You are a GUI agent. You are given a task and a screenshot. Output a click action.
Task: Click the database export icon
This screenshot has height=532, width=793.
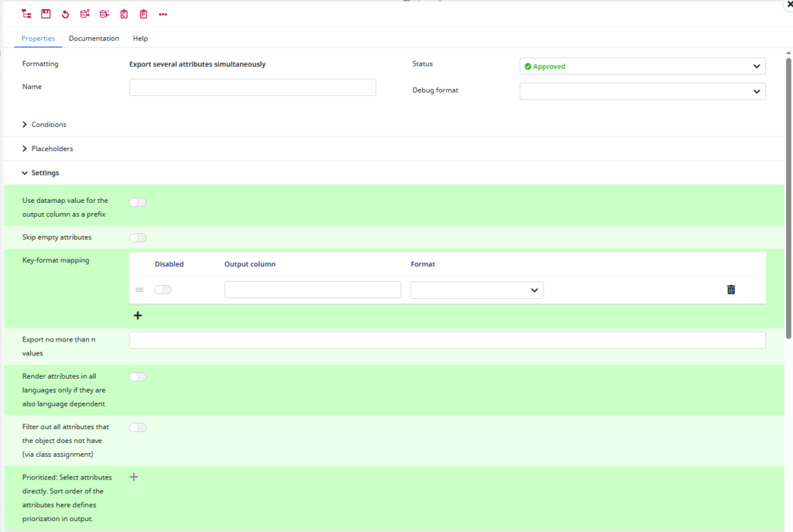86,13
